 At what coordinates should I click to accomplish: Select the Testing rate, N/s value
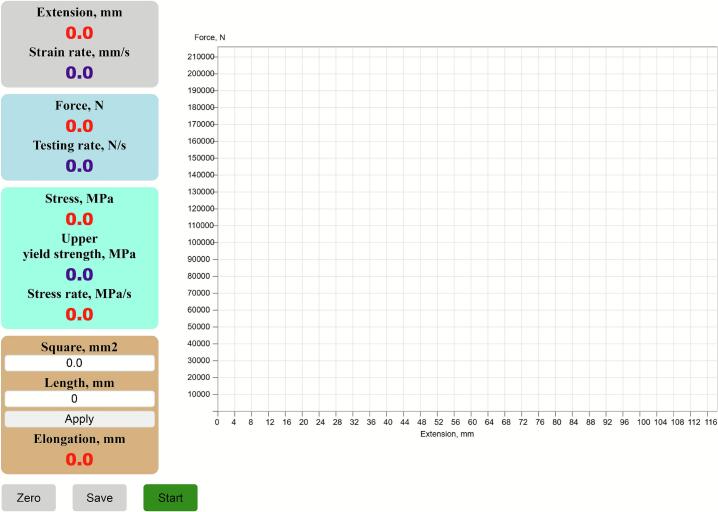coord(79,166)
